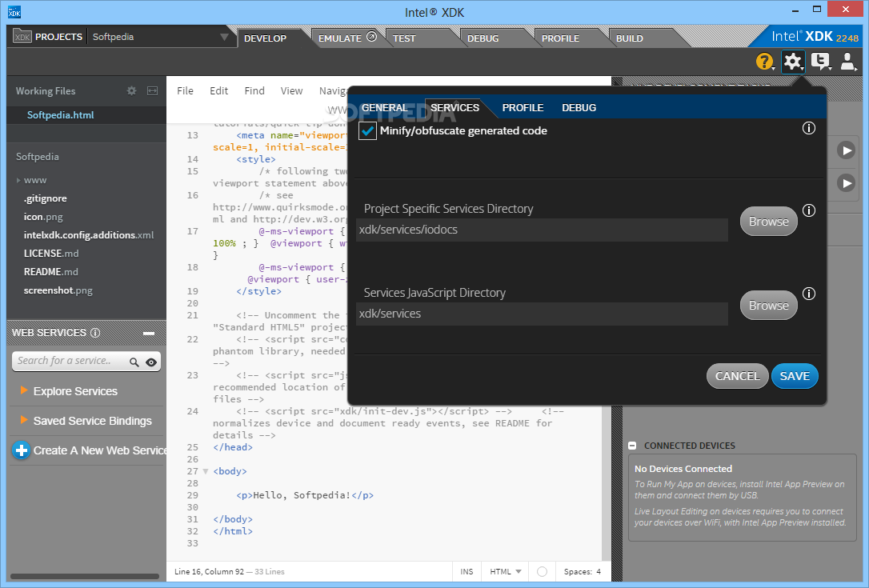Open the GENERAL settings tab
This screenshot has height=588, width=869.
(385, 107)
